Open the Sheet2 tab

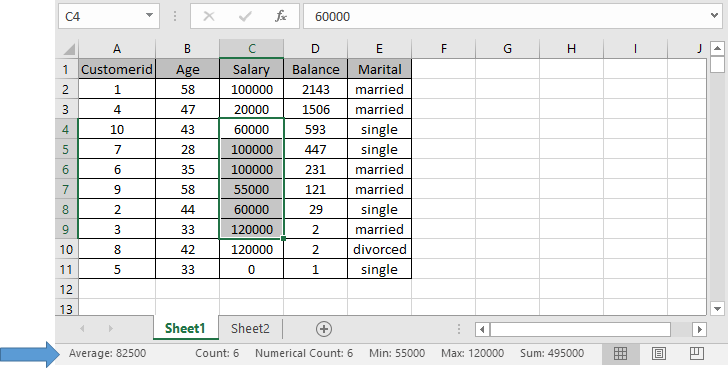[250, 328]
